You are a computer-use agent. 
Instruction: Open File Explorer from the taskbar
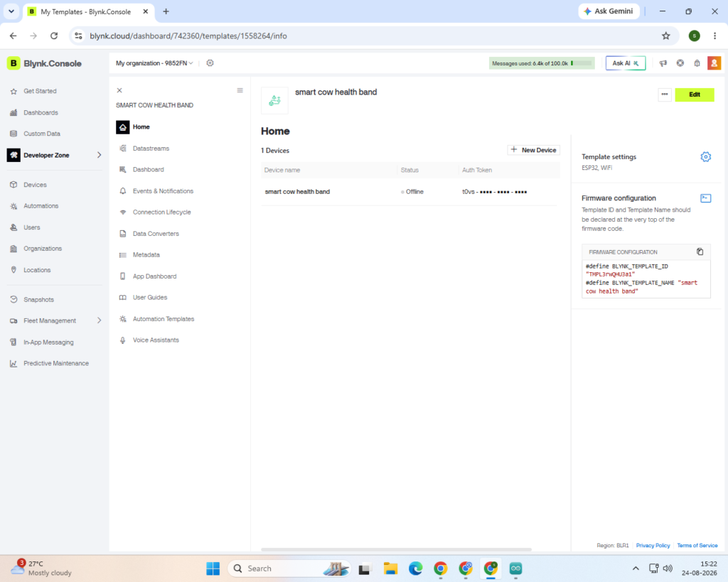[390, 568]
